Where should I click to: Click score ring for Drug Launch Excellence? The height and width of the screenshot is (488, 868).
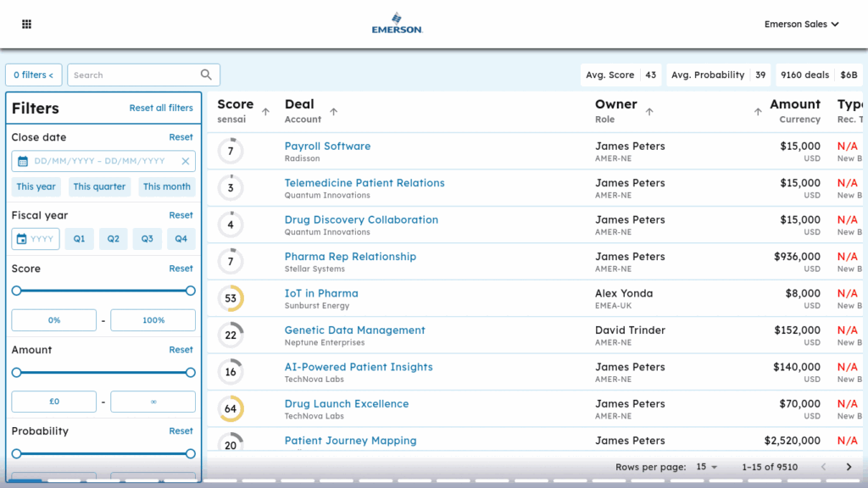pos(231,409)
